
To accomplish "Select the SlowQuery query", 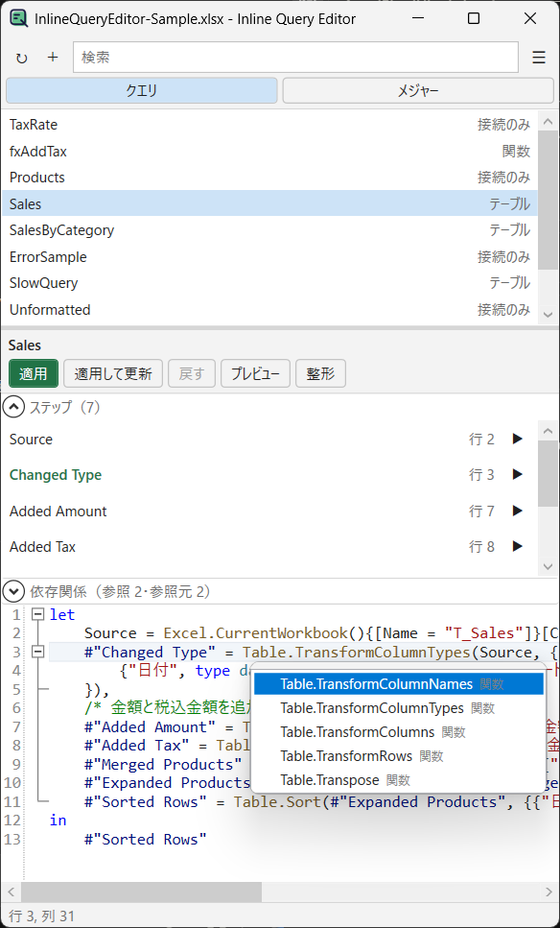I will click(269, 283).
